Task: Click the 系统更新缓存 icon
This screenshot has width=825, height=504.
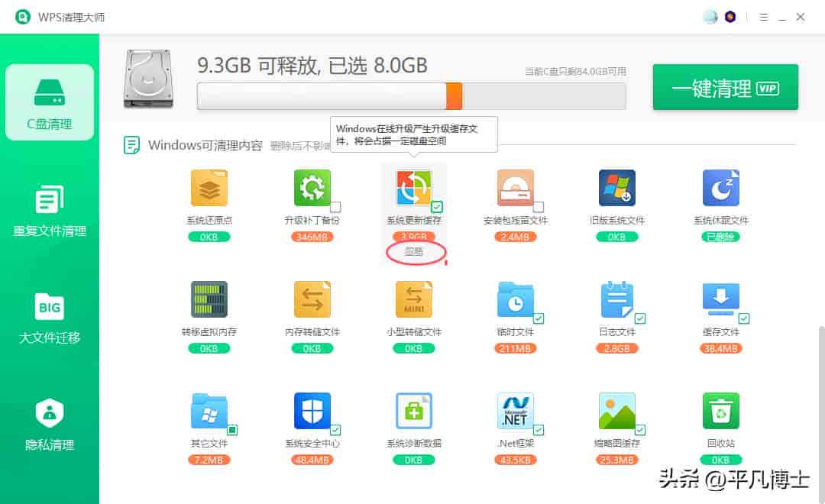Action: point(413,188)
